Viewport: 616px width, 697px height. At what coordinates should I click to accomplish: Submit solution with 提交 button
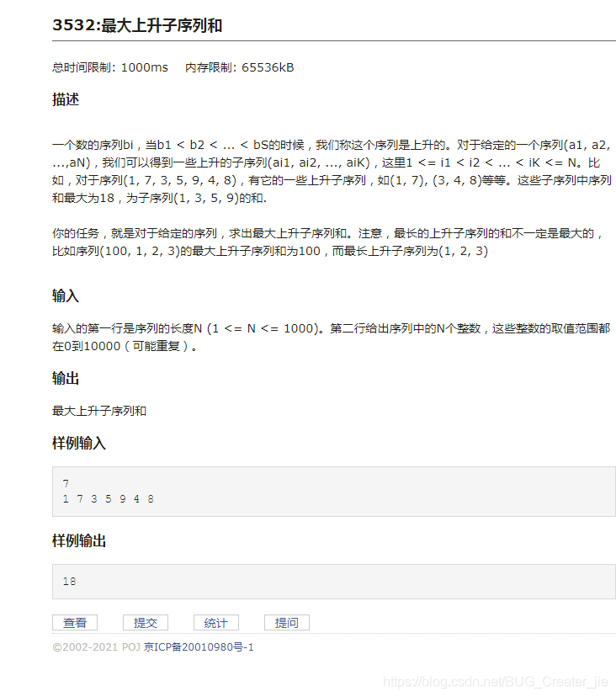pyautogui.click(x=146, y=622)
